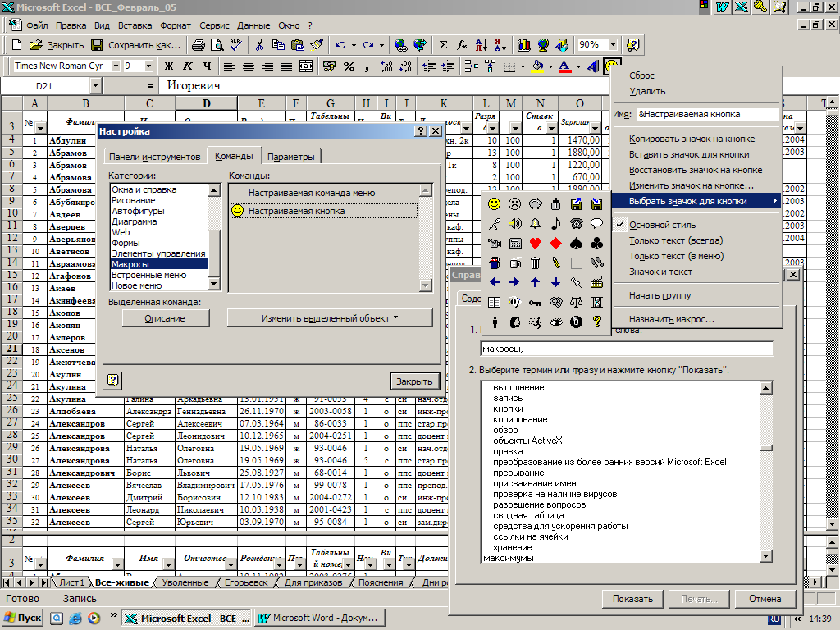Choose the eye icon

tap(555, 322)
